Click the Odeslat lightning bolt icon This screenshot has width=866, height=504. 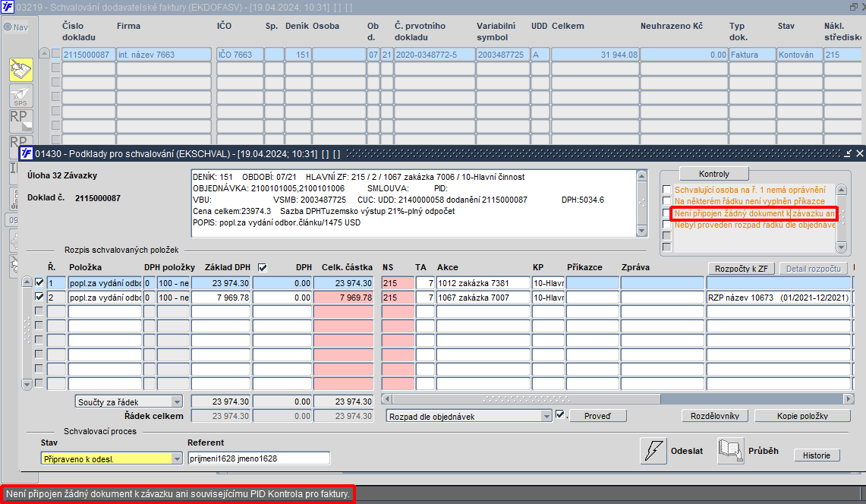click(x=653, y=451)
